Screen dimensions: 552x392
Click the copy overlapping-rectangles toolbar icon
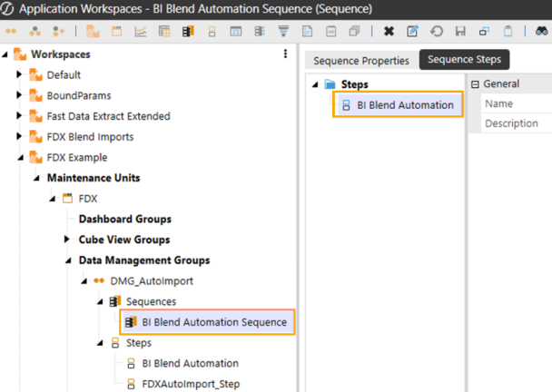[484, 32]
